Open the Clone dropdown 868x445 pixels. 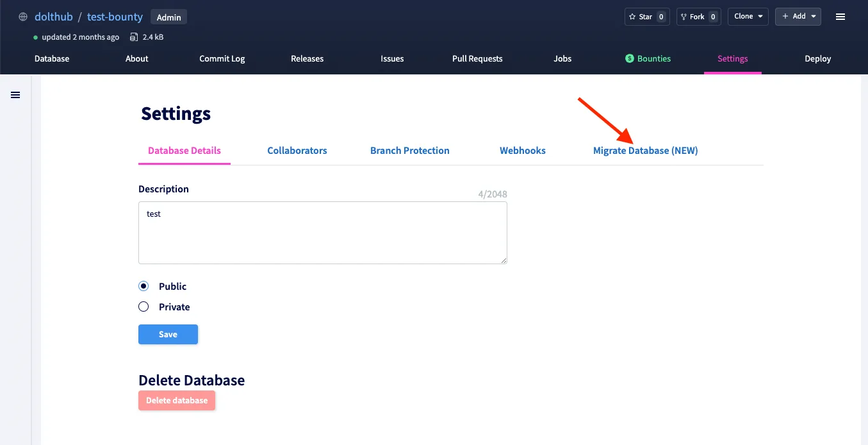[x=748, y=17]
